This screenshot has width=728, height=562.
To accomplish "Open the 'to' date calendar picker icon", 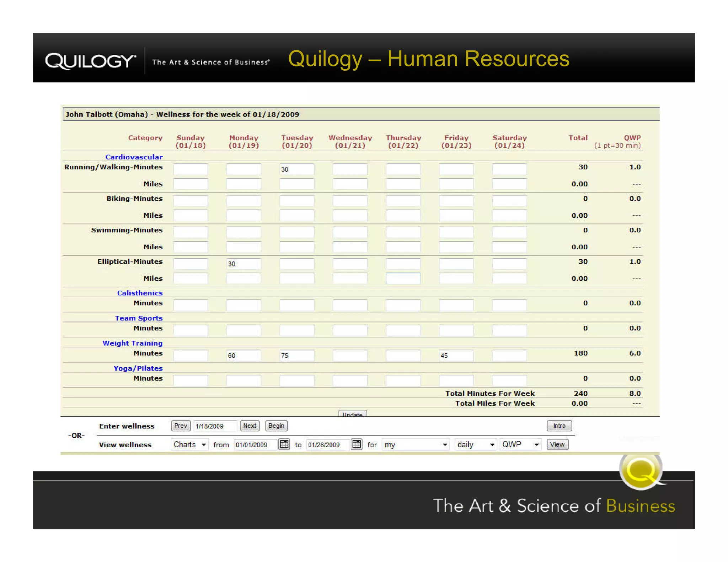I will (x=356, y=444).
